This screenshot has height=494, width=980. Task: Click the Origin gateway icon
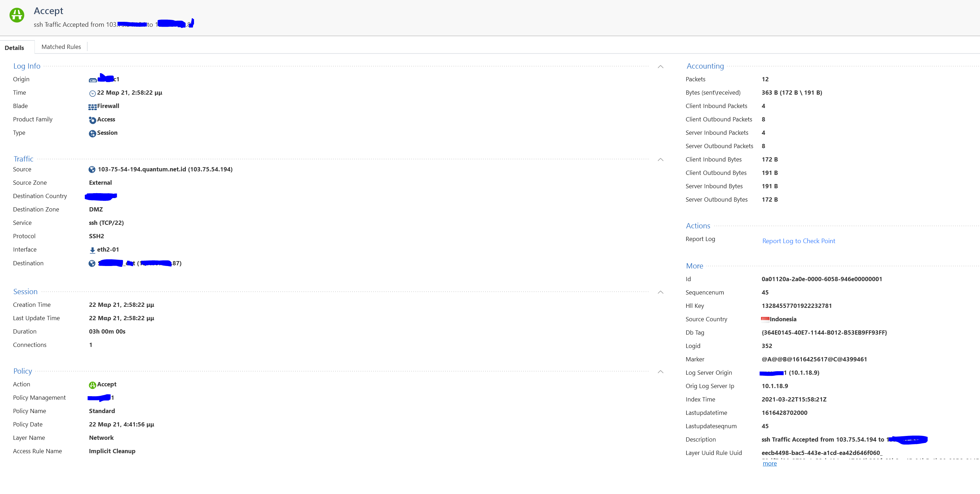[x=93, y=80]
